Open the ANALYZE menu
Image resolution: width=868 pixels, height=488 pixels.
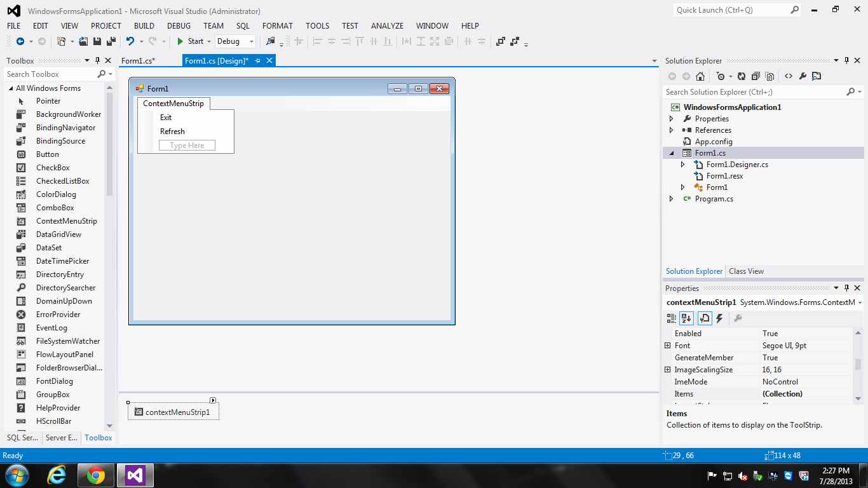[388, 26]
